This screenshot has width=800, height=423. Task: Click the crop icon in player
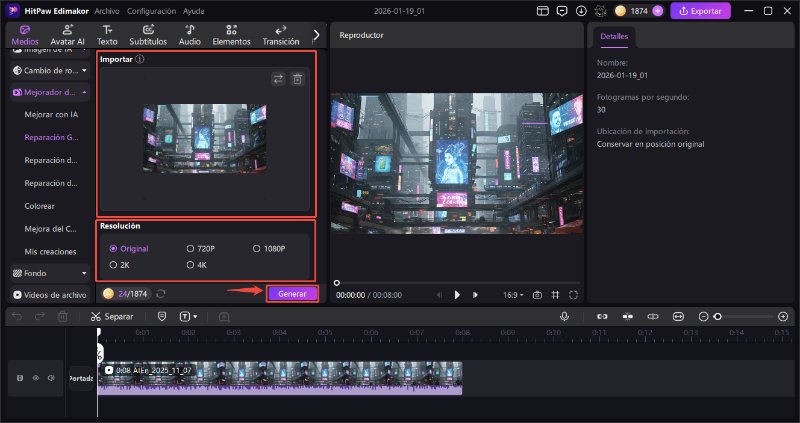tap(556, 295)
